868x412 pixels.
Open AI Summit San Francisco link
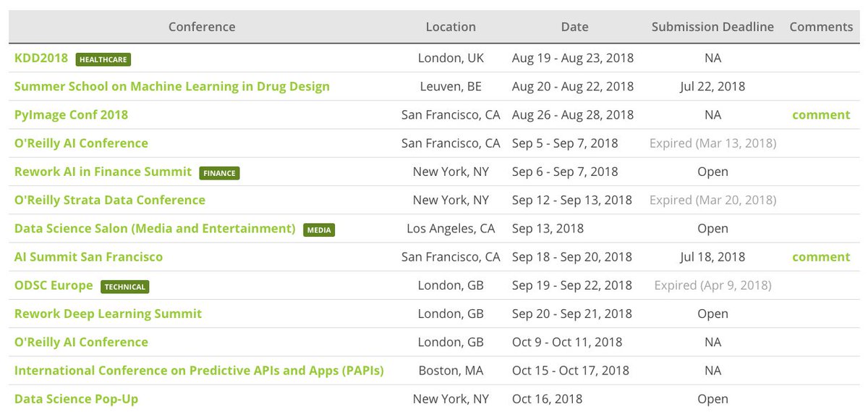click(88, 256)
